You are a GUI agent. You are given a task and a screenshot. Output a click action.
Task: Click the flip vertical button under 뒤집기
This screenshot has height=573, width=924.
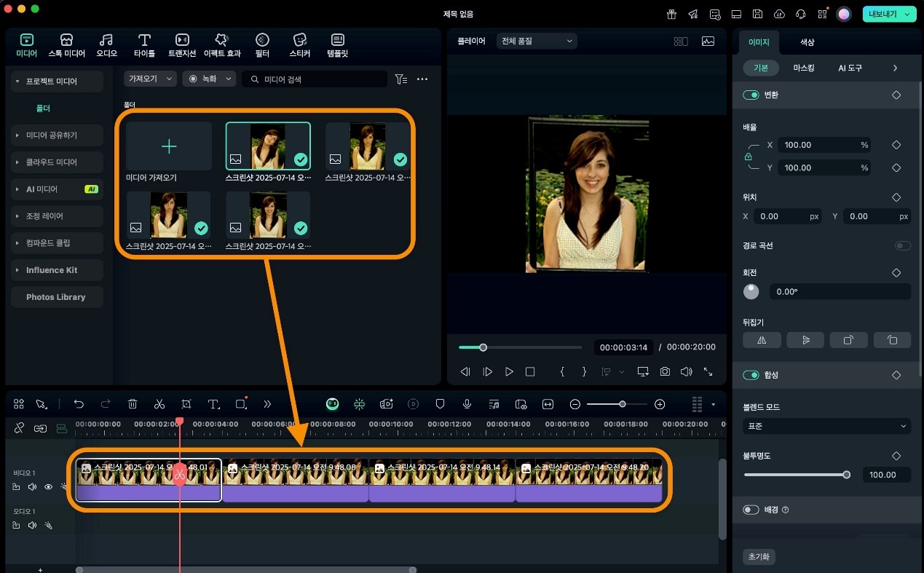point(805,340)
